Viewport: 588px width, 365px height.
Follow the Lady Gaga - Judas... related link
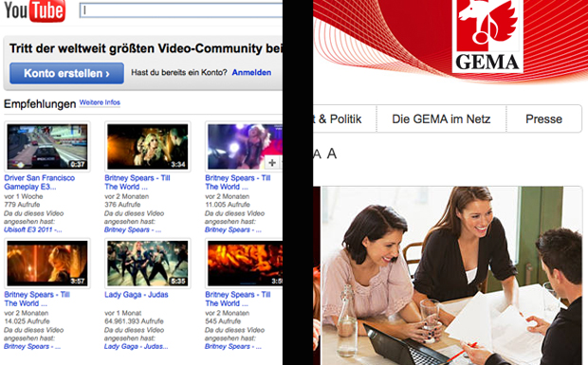[x=137, y=346]
